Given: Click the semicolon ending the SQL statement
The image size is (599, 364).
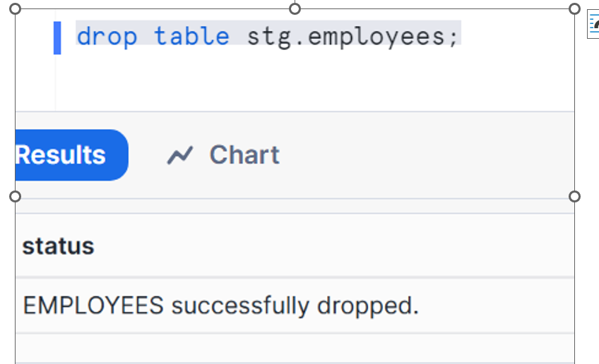Looking at the screenshot, I should coord(453,36).
